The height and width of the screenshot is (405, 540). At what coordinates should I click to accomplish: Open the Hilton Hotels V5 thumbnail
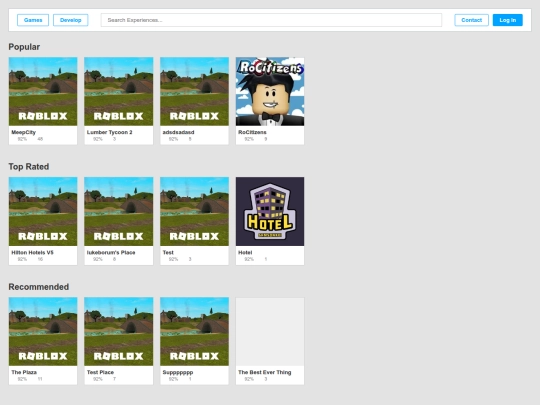43,211
